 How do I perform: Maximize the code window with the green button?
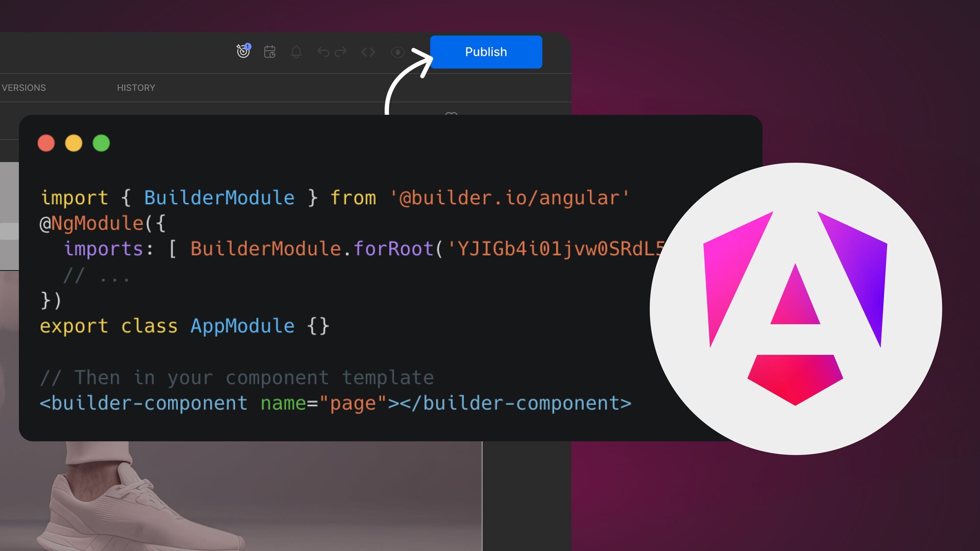(x=101, y=143)
